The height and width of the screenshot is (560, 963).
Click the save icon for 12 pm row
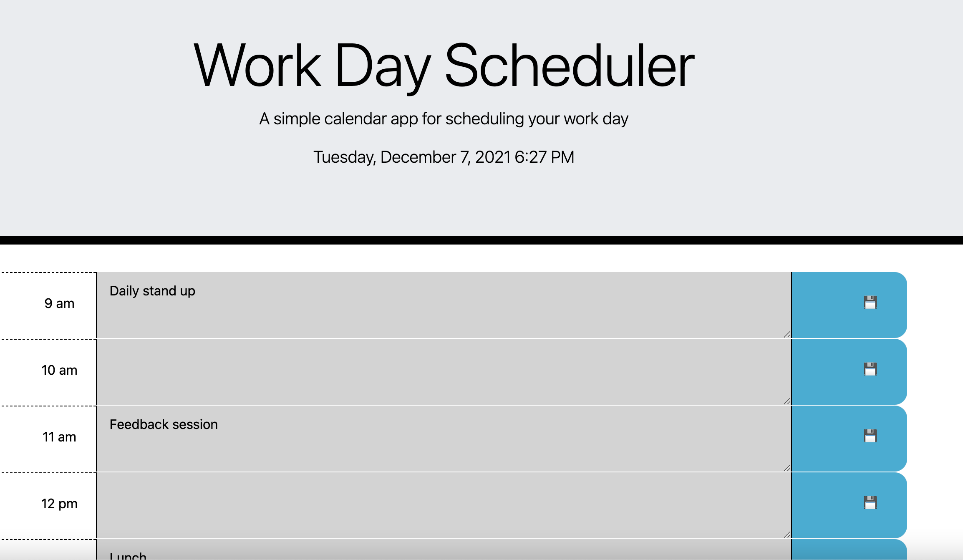[x=870, y=503]
